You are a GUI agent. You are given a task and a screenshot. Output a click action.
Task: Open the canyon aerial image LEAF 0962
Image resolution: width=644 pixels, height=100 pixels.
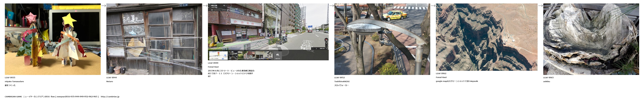coord(487,37)
